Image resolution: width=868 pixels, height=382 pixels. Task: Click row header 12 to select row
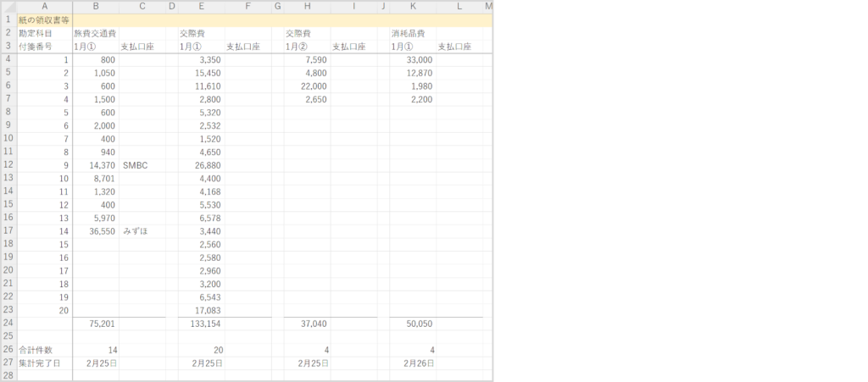coord(8,165)
